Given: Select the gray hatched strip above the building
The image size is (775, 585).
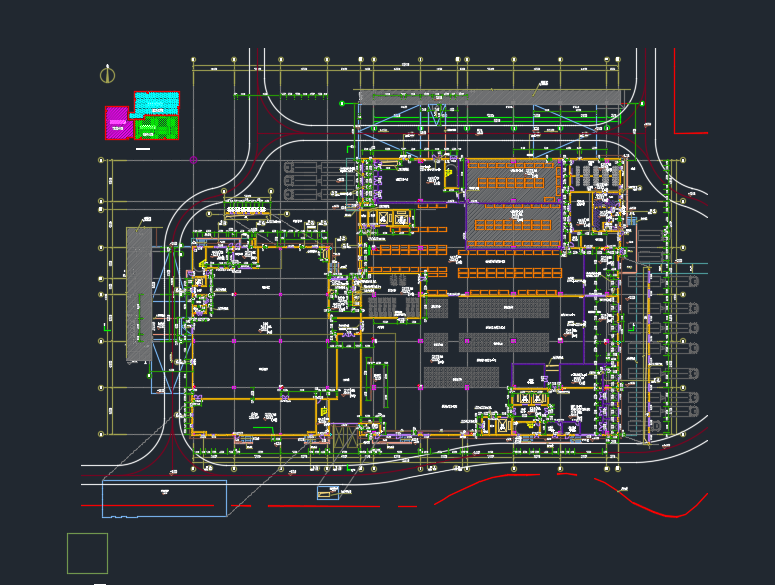Looking at the screenshot, I should pos(489,97).
